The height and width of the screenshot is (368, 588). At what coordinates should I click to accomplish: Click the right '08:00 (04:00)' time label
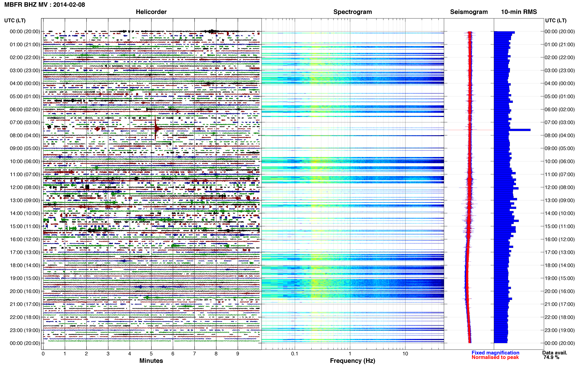point(560,135)
